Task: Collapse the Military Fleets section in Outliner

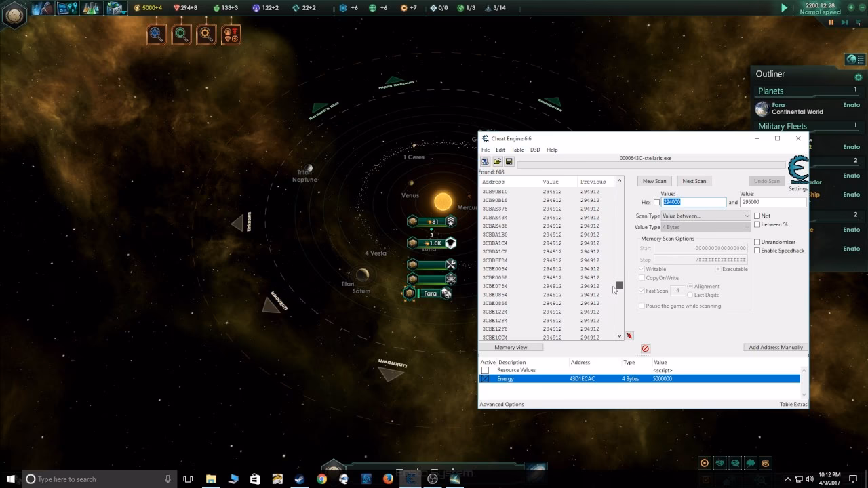Action: click(x=808, y=126)
